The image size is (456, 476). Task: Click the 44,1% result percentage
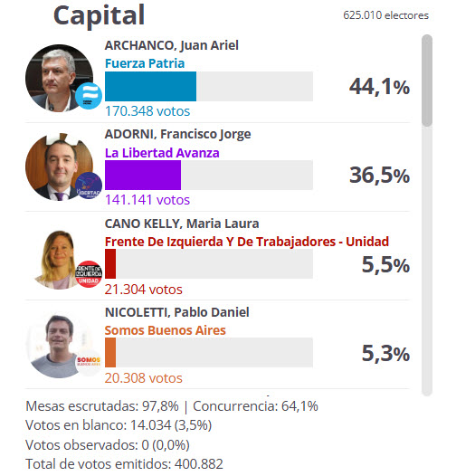[x=379, y=87]
